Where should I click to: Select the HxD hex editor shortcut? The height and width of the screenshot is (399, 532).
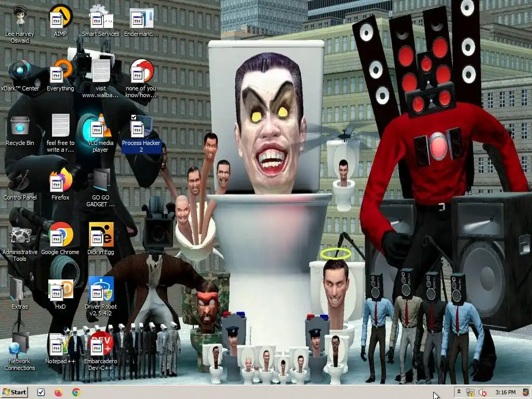(x=60, y=295)
